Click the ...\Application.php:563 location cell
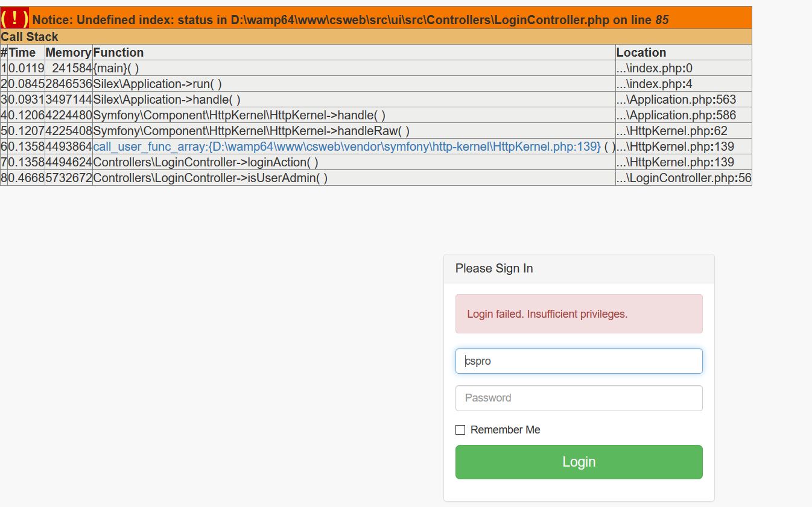 pos(684,99)
